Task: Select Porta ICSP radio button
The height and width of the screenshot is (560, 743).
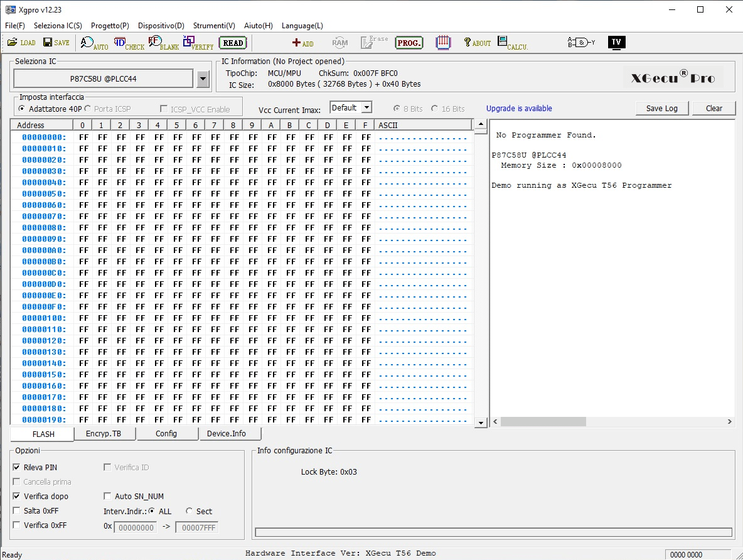Action: pyautogui.click(x=88, y=109)
